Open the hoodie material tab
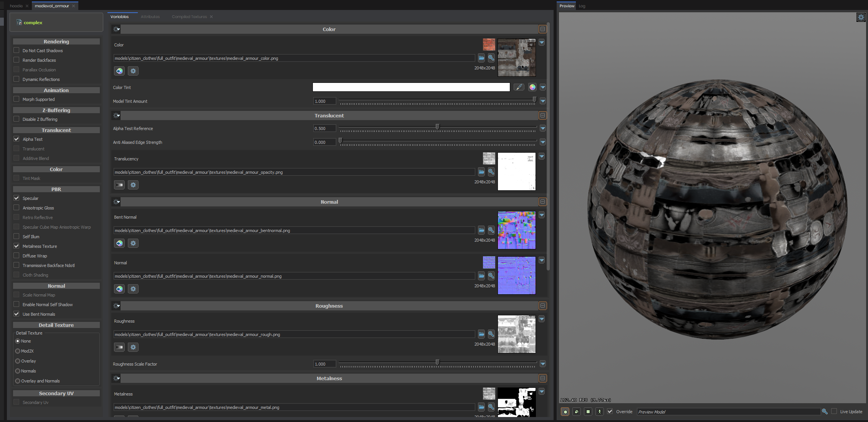This screenshot has width=868, height=422. click(x=16, y=6)
